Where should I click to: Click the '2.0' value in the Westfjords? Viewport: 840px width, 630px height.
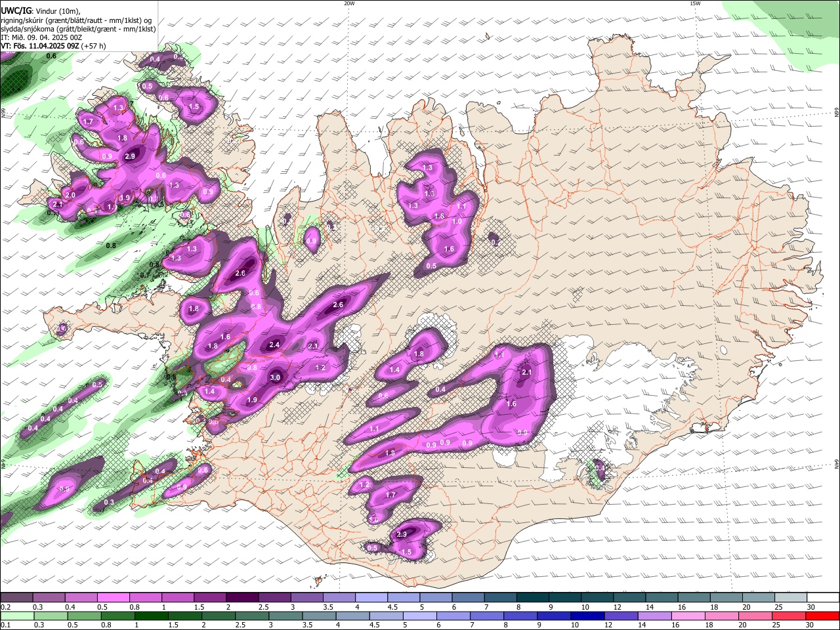click(70, 196)
